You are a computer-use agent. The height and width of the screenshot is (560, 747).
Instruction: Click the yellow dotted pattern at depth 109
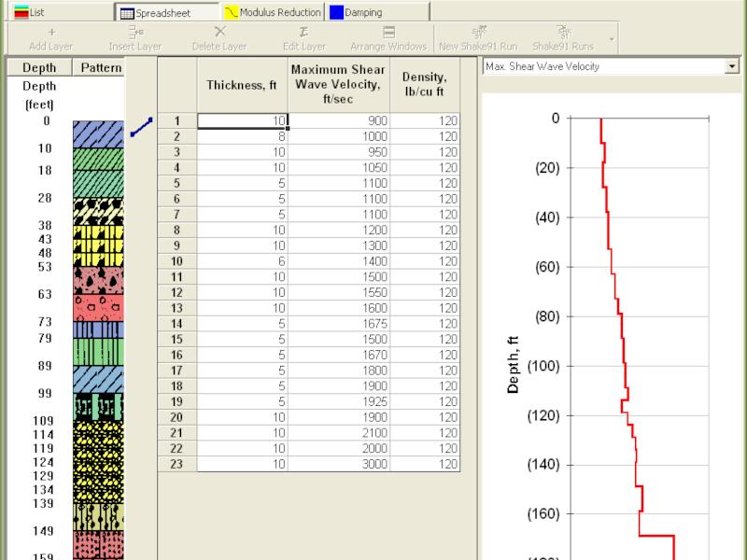[99, 427]
